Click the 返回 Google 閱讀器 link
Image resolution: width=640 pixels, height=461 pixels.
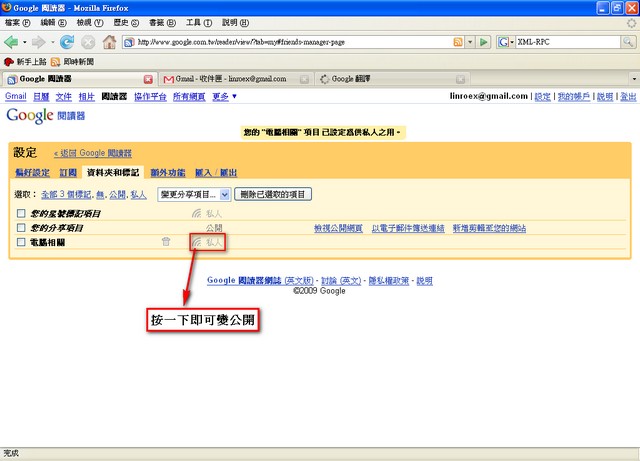(93, 153)
